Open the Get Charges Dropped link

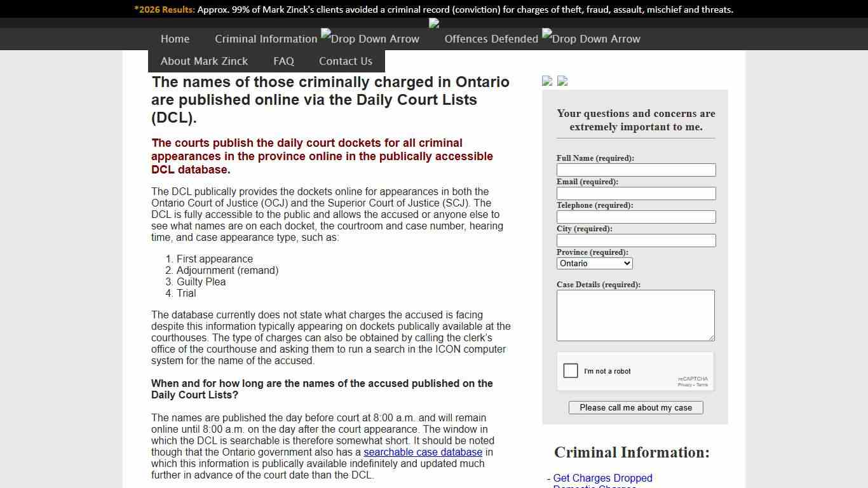(602, 478)
